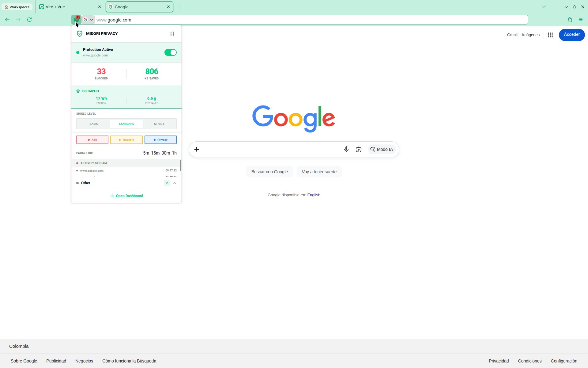Collapse the Other category section
Screen dimensions: 588x368
175,183
